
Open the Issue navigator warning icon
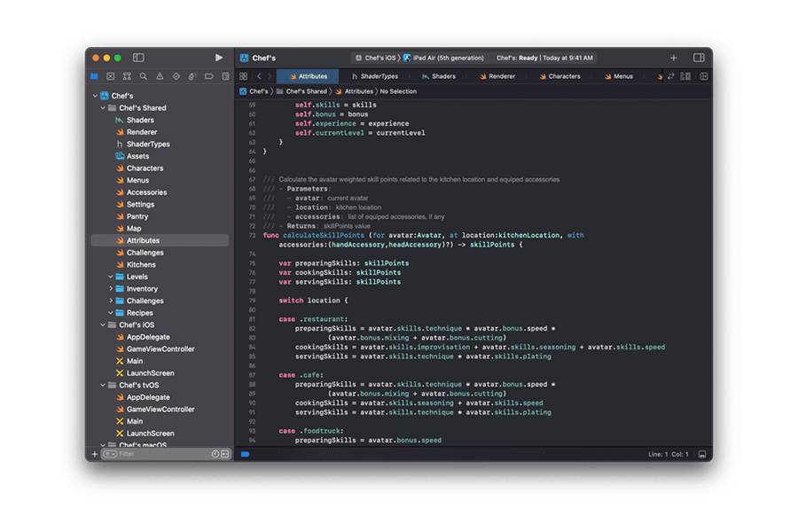pos(160,76)
